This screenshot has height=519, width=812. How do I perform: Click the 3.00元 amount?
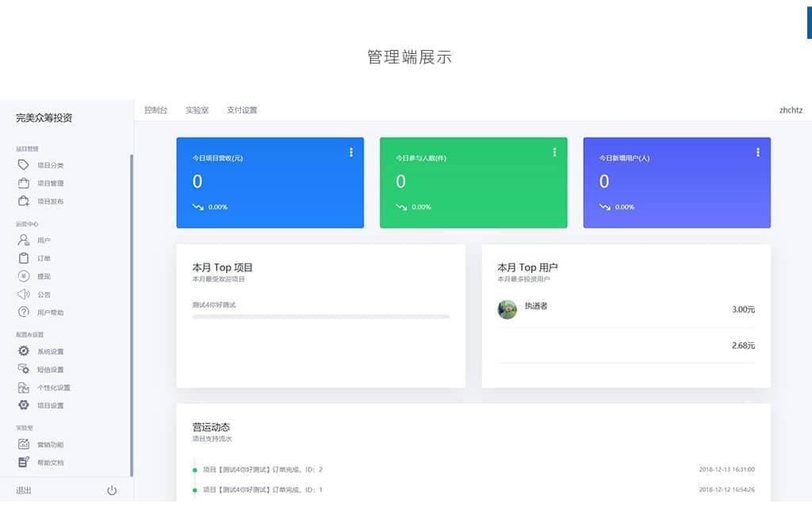[x=743, y=309]
